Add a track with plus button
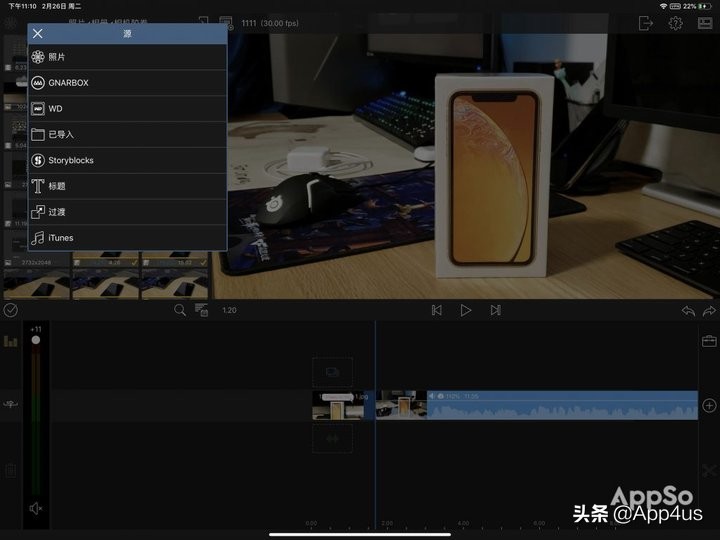 tap(709, 405)
